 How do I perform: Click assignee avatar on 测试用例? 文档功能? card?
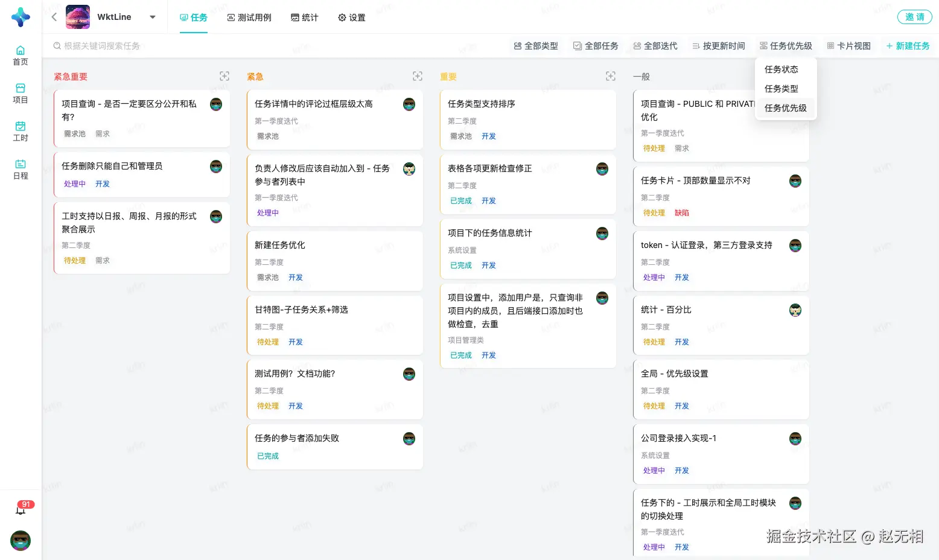point(409,374)
